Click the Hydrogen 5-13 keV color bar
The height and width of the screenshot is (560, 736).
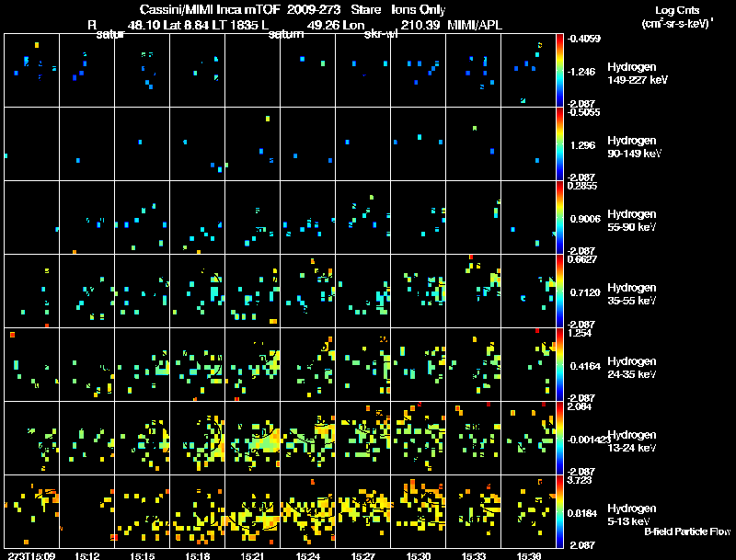(x=559, y=511)
